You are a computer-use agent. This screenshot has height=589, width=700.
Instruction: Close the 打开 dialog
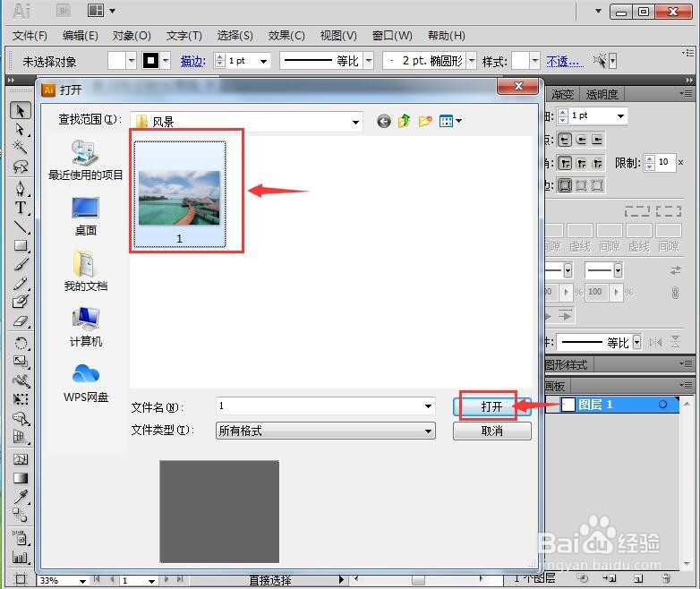pyautogui.click(x=518, y=86)
